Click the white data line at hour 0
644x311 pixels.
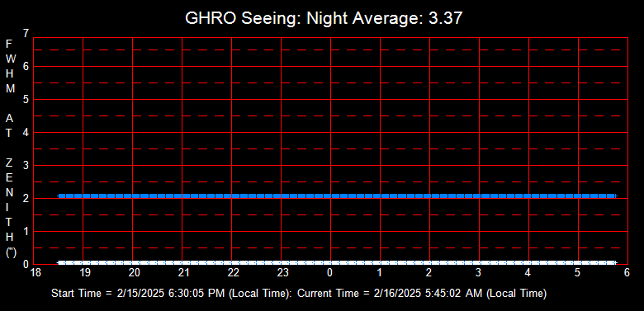tap(330, 262)
